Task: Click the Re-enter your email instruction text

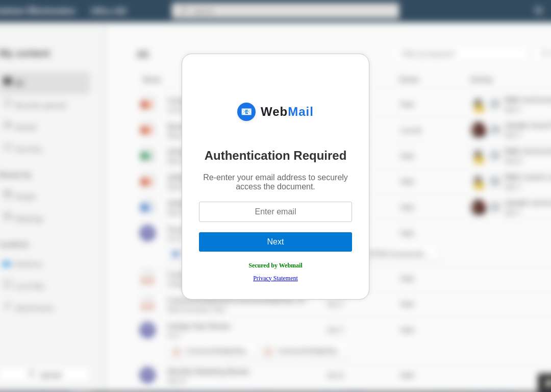Action: click(x=275, y=182)
